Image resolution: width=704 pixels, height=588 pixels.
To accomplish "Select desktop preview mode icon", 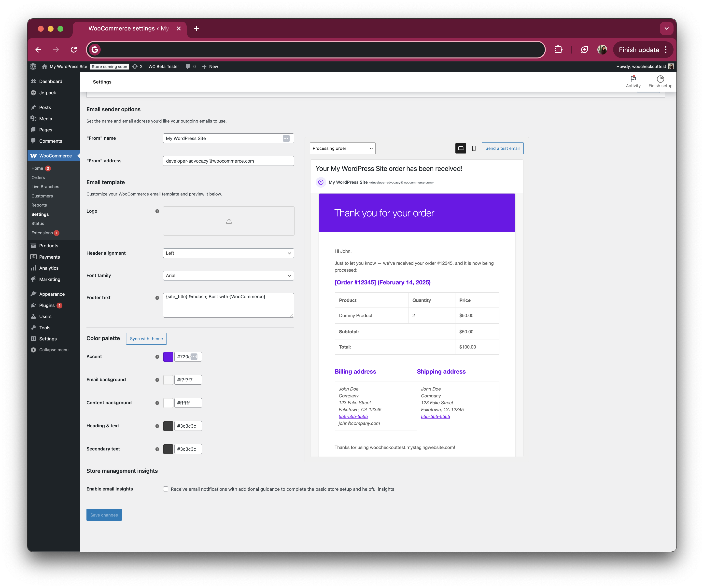I will 461,148.
